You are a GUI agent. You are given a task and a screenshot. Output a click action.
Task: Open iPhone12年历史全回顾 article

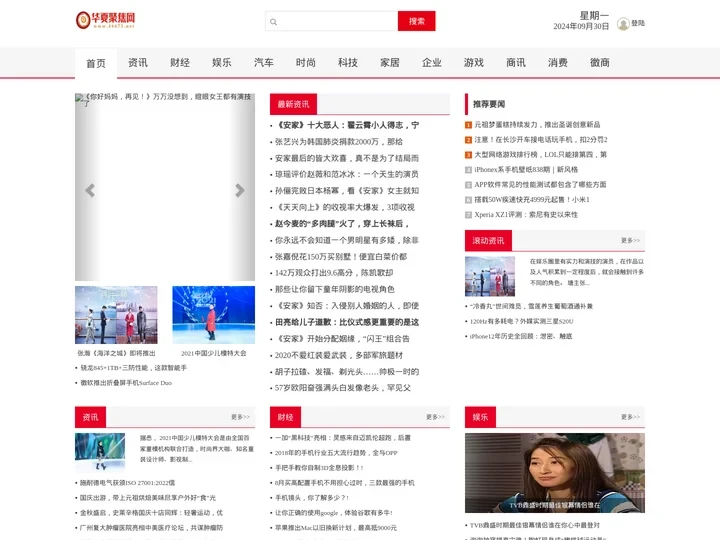point(521,337)
